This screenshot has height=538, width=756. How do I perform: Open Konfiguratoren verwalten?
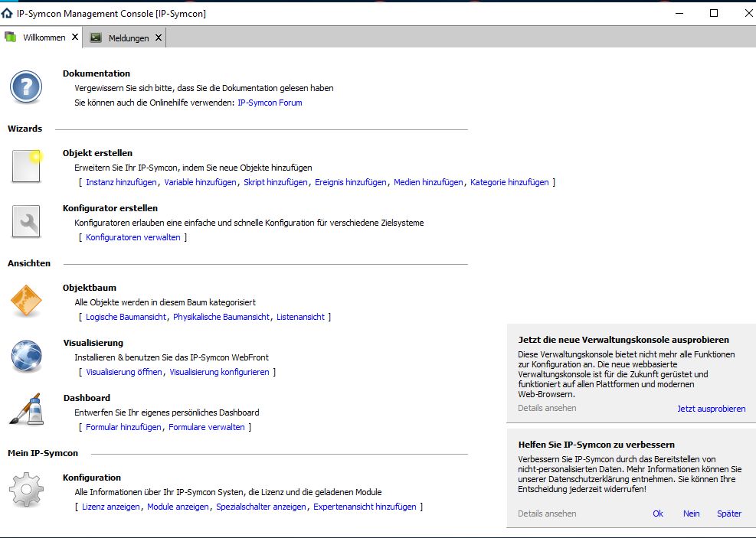(x=133, y=237)
